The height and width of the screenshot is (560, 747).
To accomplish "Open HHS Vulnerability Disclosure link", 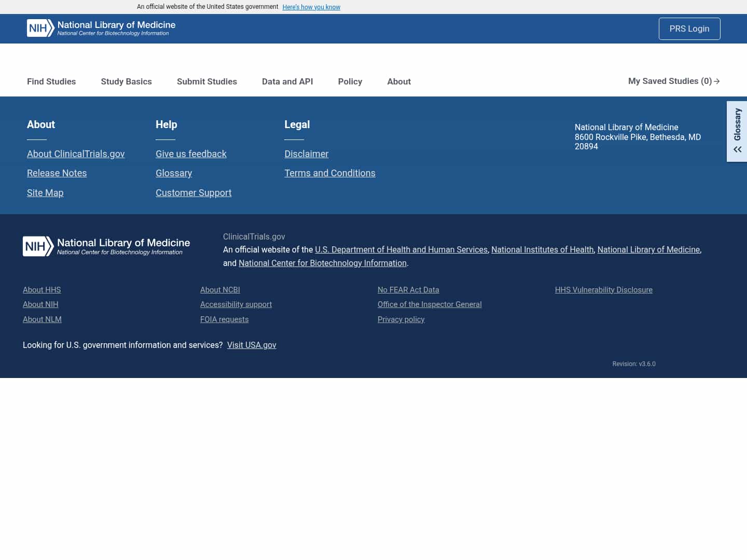I will coord(604,289).
